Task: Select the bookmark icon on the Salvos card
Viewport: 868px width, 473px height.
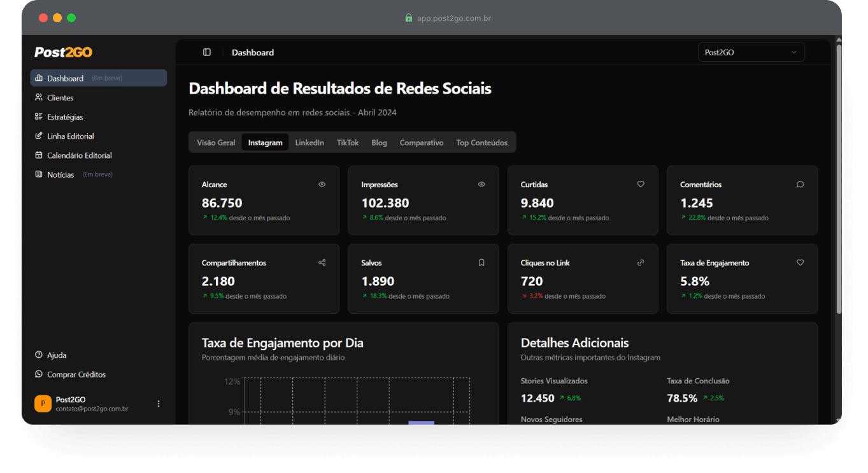Action: [481, 262]
